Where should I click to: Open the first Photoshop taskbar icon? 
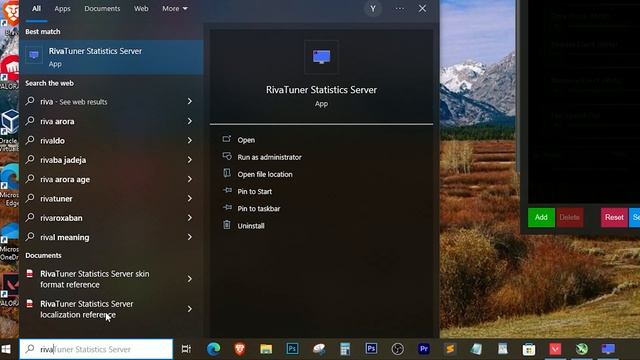coord(292,349)
